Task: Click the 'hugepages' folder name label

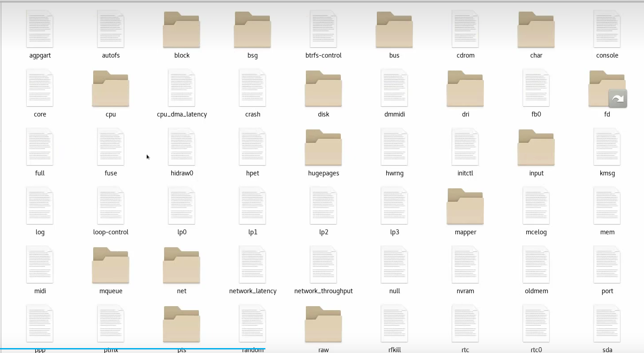Action: coord(323,173)
